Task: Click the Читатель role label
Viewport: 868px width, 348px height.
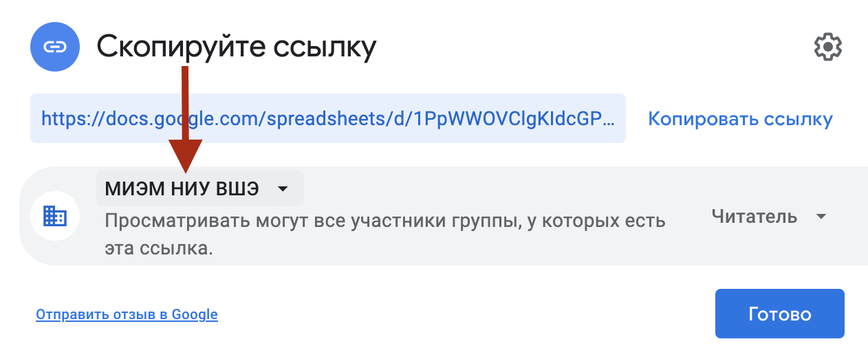Action: click(754, 217)
